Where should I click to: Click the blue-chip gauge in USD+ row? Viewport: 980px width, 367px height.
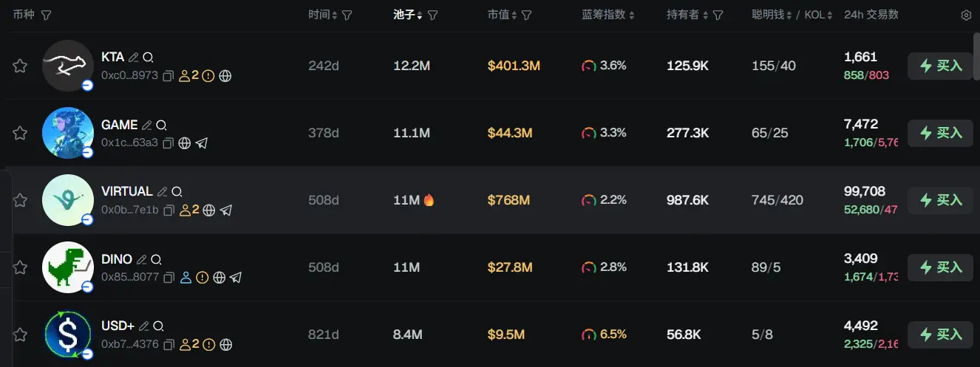coord(589,335)
